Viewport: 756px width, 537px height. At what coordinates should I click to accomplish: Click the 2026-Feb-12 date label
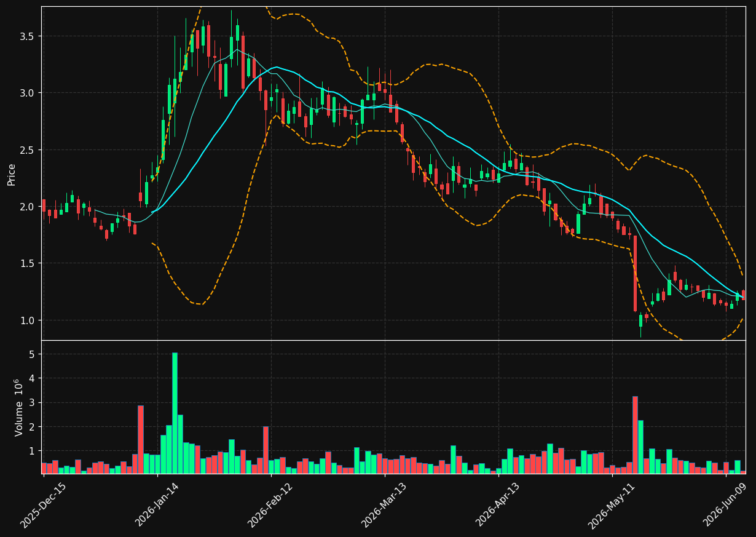coord(270,504)
